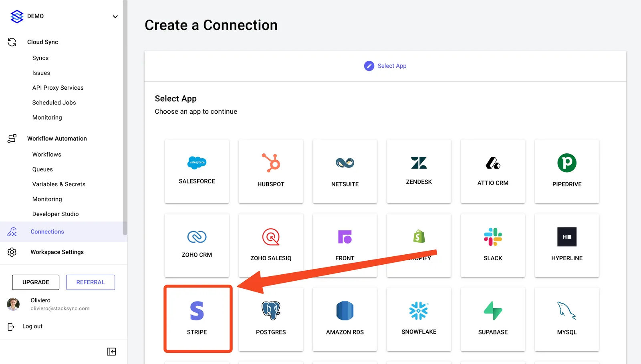
Task: Open Monitoring under Cloud Sync
Action: [47, 117]
